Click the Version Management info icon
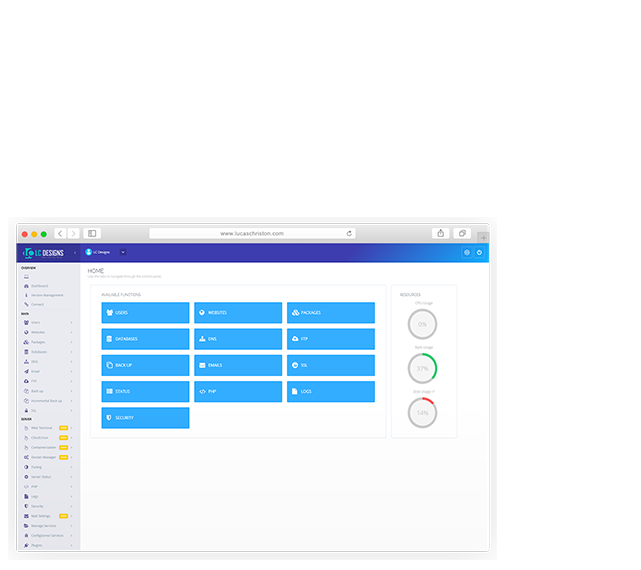This screenshot has width=641, height=570. tap(26, 295)
